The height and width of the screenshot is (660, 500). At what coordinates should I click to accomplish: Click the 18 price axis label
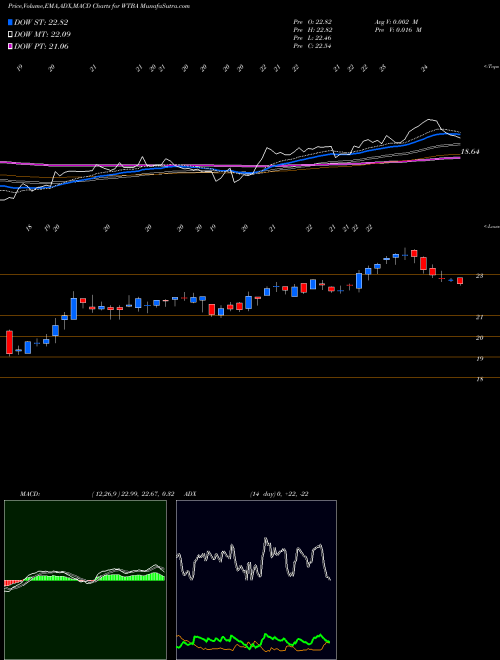(479, 379)
